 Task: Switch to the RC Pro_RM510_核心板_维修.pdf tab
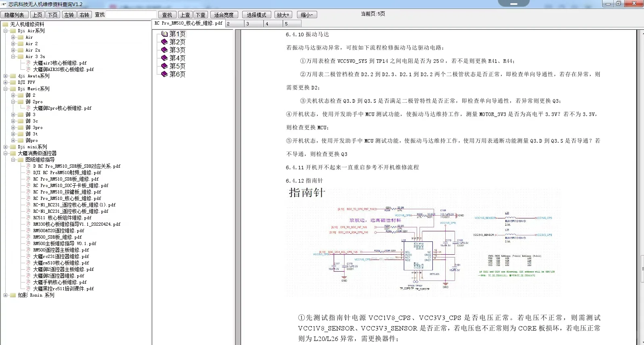[188, 23]
